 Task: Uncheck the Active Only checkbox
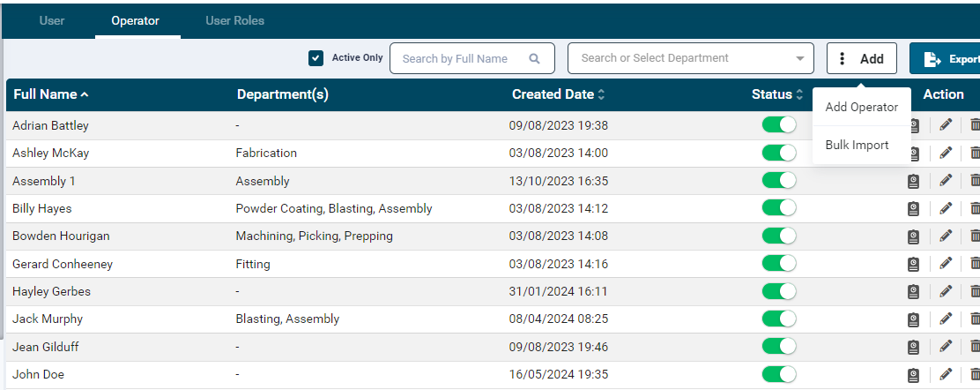(x=316, y=58)
